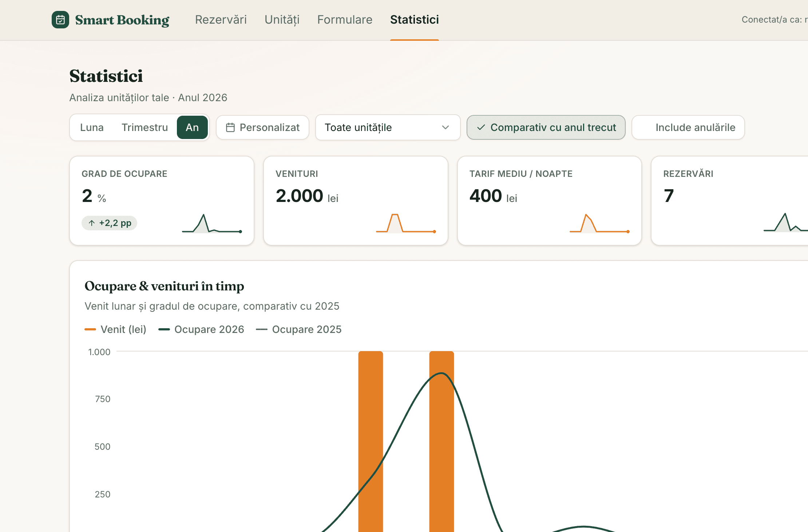Switch period to Trimestru
808x532 pixels.
pos(144,127)
